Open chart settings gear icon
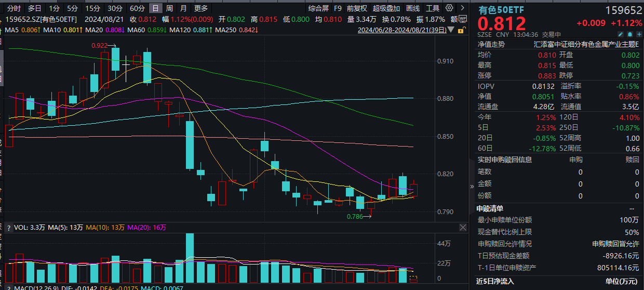This screenshot has height=290, width=644. pos(449,8)
